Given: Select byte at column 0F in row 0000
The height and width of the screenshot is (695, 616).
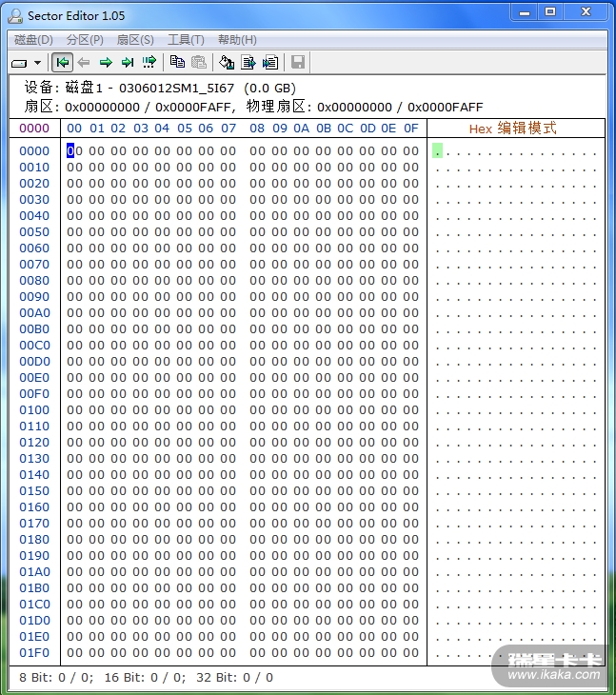Looking at the screenshot, I should [410, 151].
